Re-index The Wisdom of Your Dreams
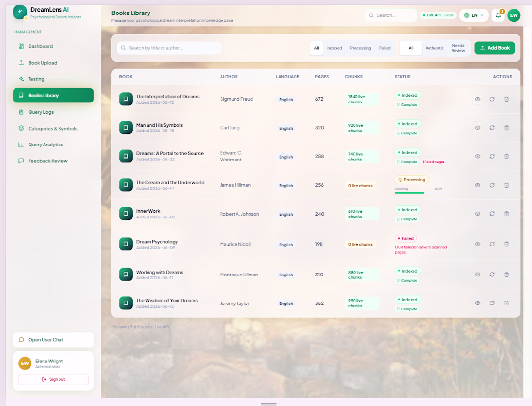Viewport: 532px width, 406px height. click(492, 303)
